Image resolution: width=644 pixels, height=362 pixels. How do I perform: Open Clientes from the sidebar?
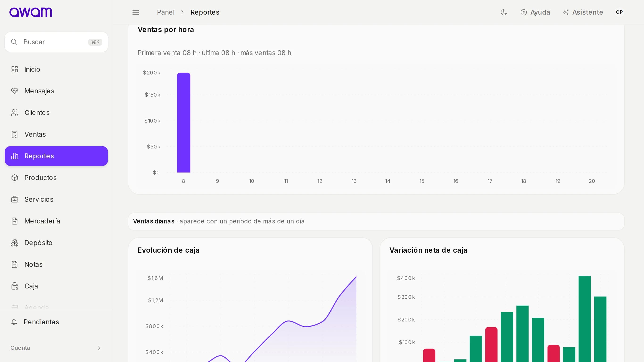coord(56,113)
